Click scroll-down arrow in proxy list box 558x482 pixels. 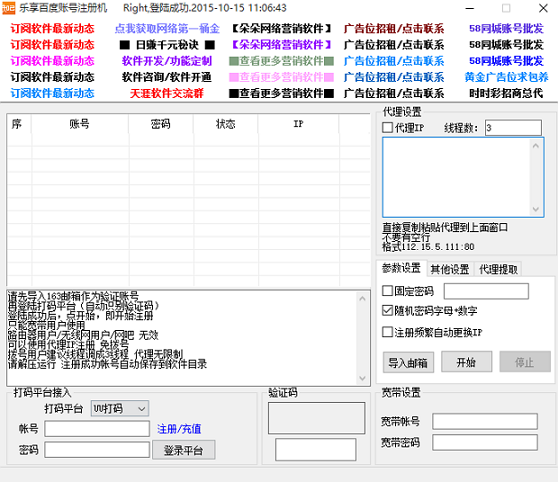(x=536, y=209)
